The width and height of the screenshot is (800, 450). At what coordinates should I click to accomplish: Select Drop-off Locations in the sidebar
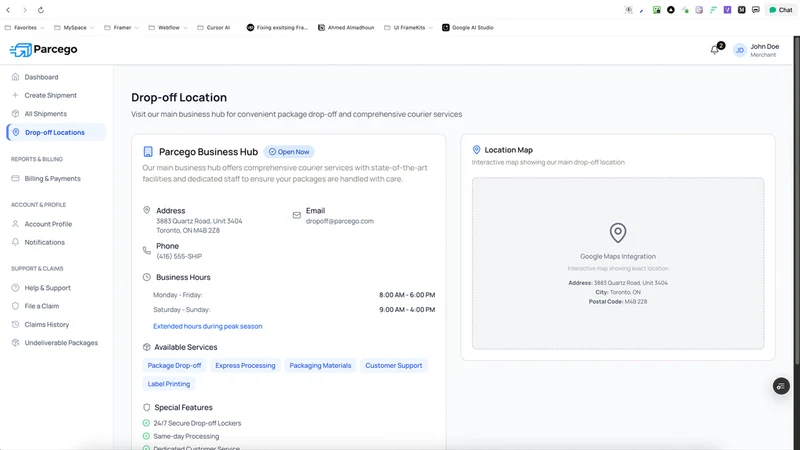click(56, 132)
